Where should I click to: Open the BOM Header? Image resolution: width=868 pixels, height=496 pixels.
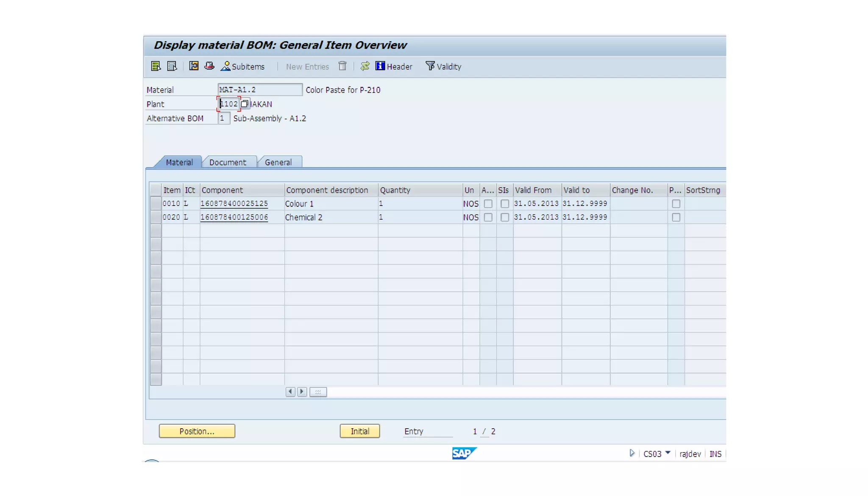click(394, 66)
